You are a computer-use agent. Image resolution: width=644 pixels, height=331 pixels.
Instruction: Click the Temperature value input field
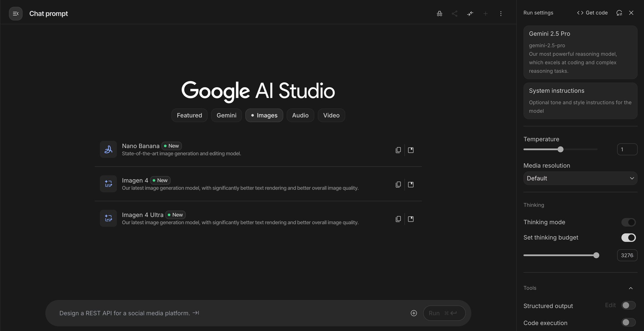[x=627, y=149]
